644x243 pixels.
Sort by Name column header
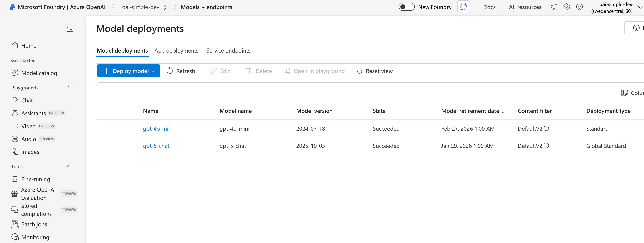coord(151,111)
